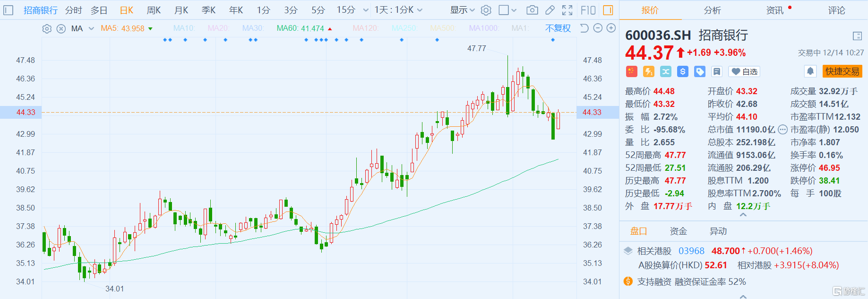Zoom in the K-line chart

(x=611, y=28)
